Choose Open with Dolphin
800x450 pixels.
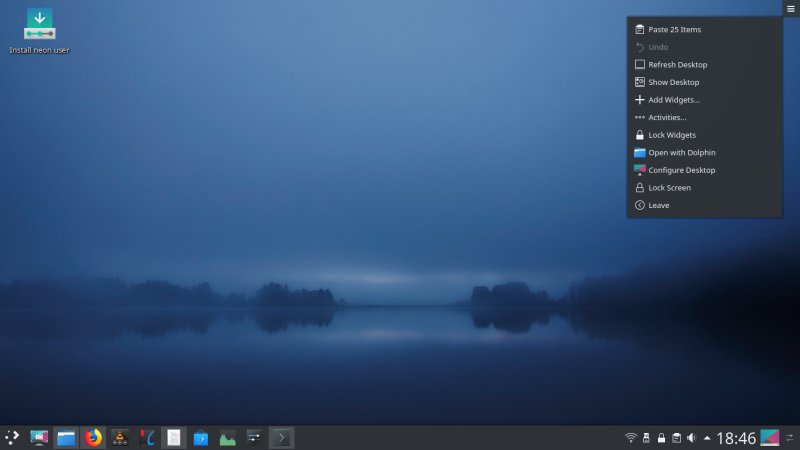[x=705, y=153]
